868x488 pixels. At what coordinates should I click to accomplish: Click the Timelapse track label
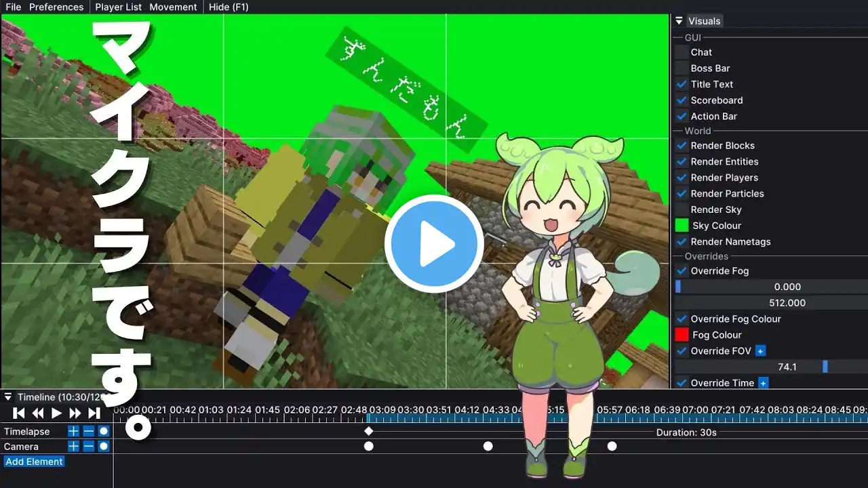pyautogui.click(x=26, y=431)
